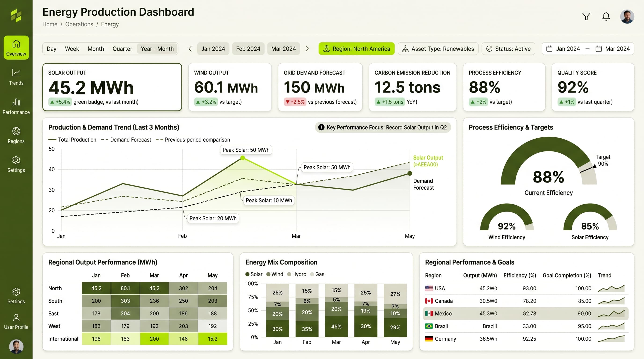Click the Brazil flag icon
Screen dimensions: 644x359
coord(429,326)
